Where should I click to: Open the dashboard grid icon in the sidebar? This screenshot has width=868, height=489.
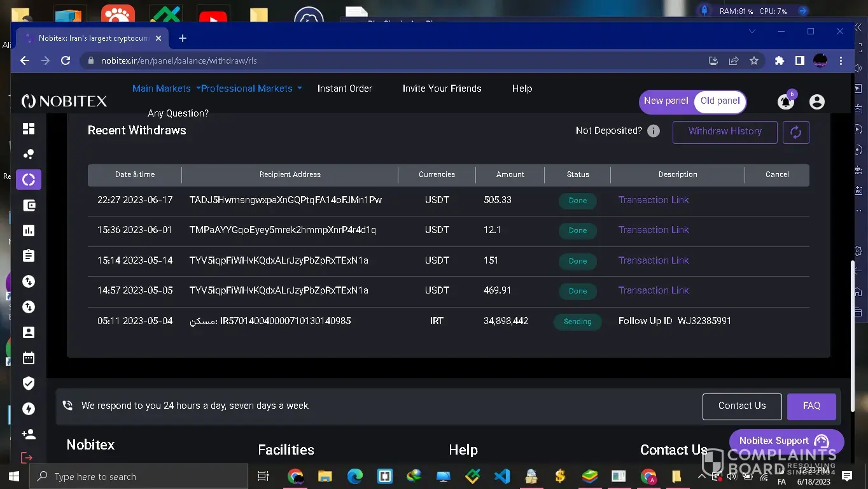click(29, 129)
